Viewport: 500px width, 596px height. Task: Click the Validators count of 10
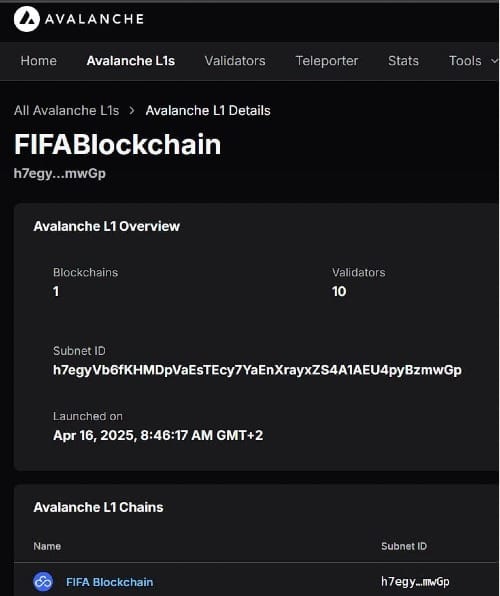tap(339, 292)
